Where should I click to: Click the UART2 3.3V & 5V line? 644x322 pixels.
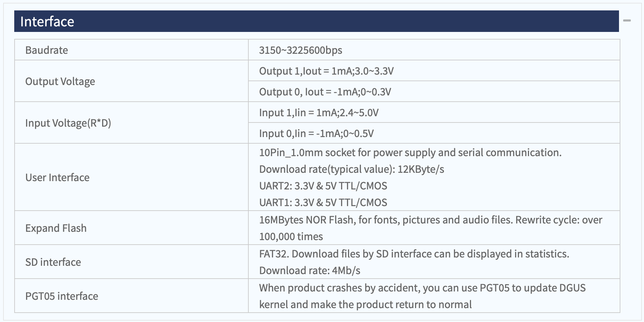click(323, 186)
